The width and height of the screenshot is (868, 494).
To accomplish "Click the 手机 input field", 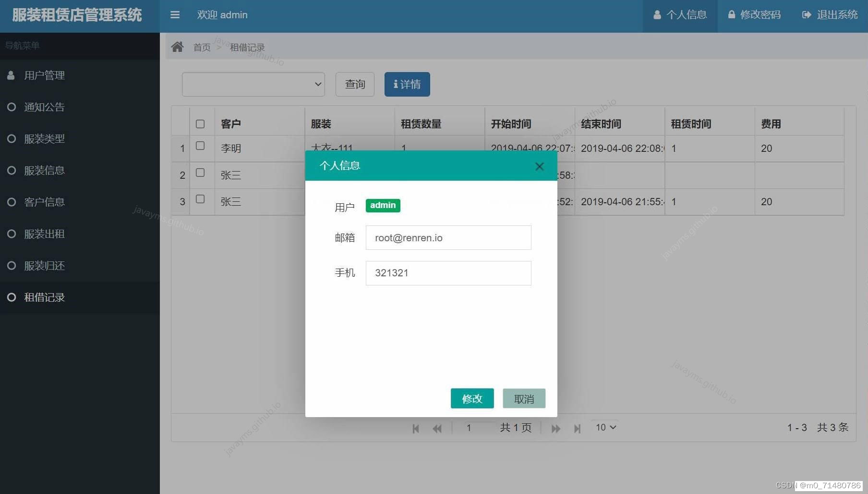I will [448, 273].
